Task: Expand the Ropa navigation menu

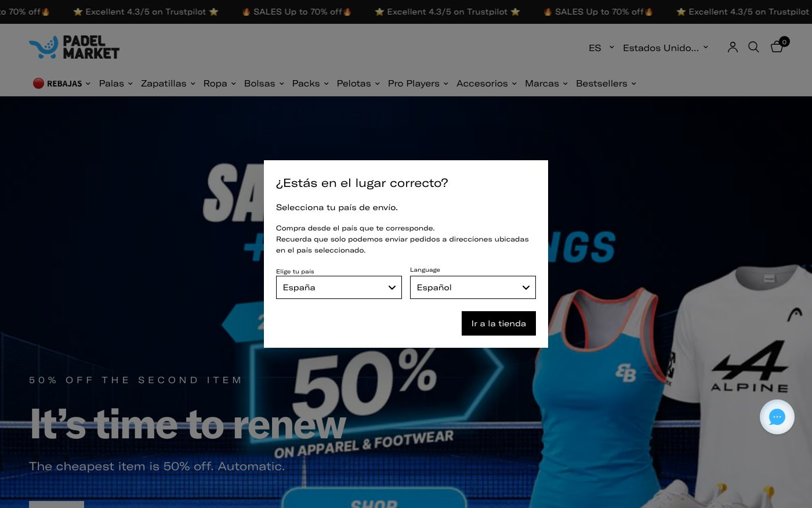Action: tap(219, 84)
